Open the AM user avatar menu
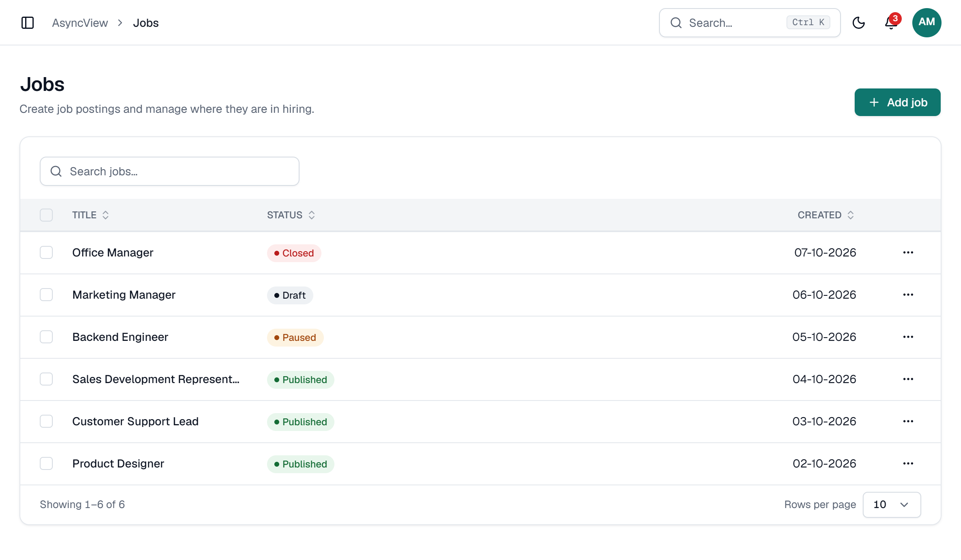 [927, 23]
